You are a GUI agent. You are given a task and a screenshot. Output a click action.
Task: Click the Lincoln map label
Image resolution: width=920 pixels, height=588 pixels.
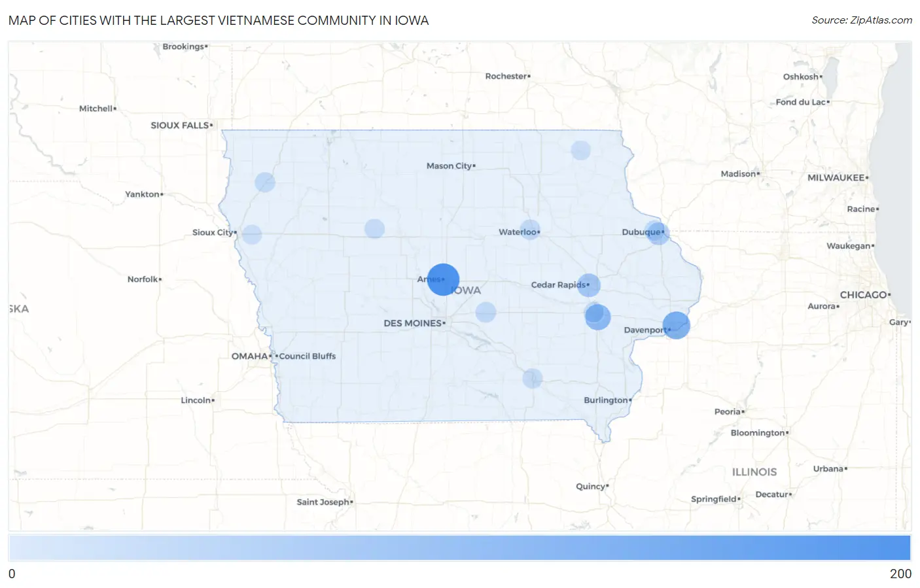(196, 400)
